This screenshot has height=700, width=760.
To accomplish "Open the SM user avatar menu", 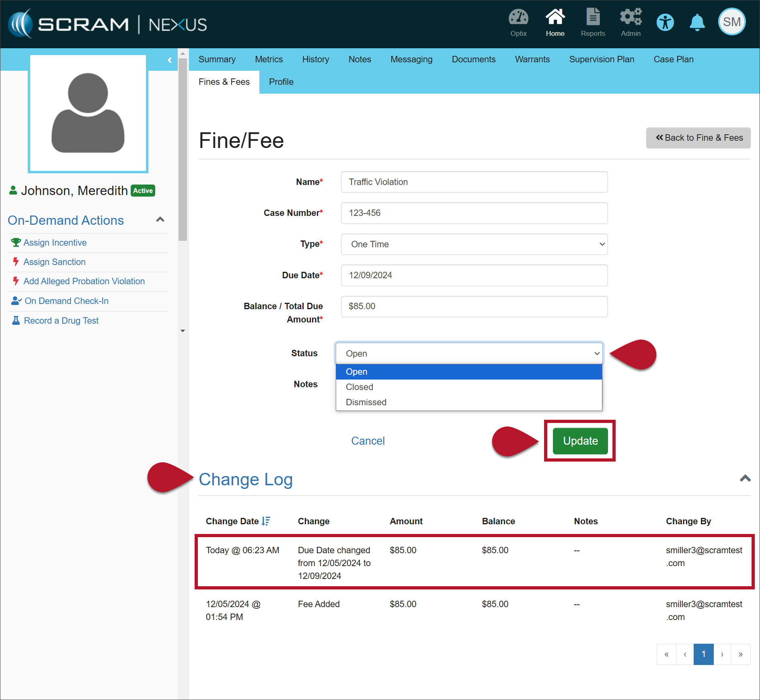I will click(x=732, y=22).
